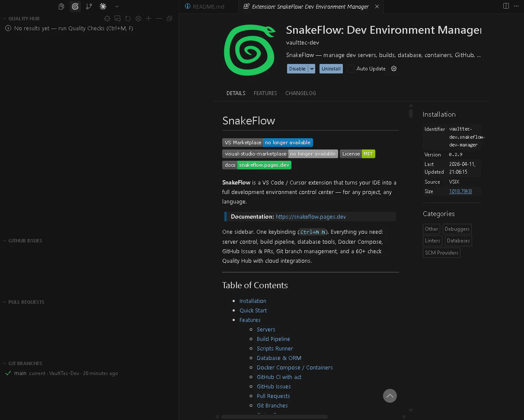Open Quality Hub settings gear icon
This screenshot has width=524, height=420.
click(138, 19)
